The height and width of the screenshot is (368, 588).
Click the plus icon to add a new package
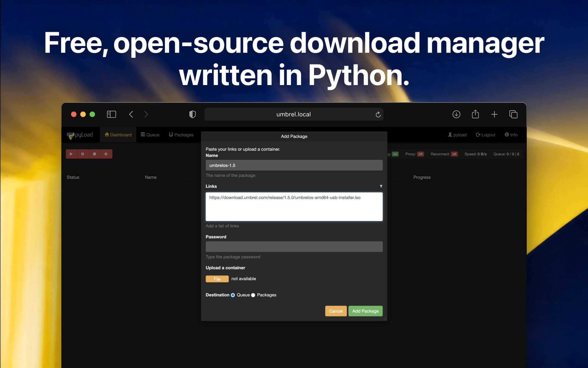(x=106, y=154)
